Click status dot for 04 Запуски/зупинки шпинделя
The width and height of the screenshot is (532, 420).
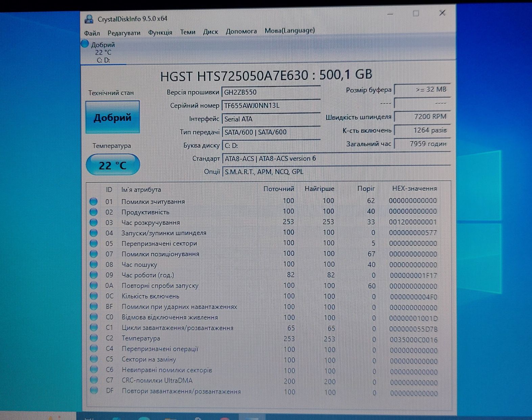click(94, 233)
